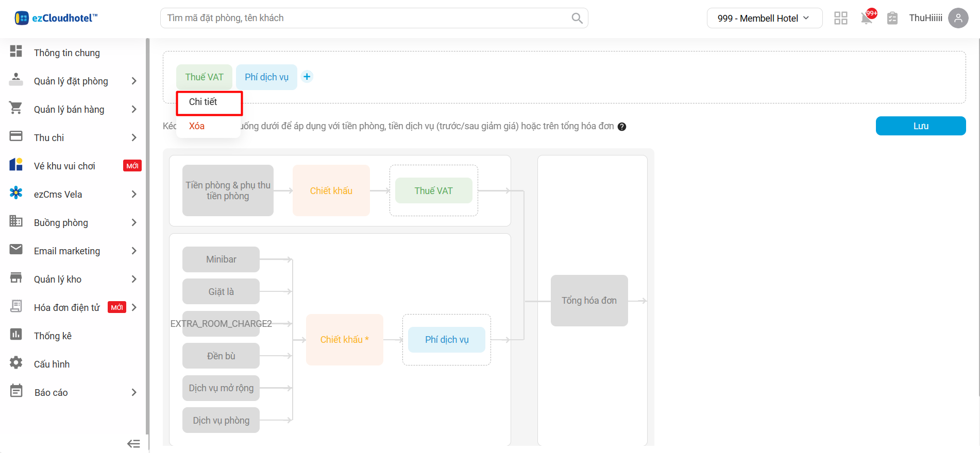Screen dimensions: 980x453
Task: Open the 999 - Membell Hotel dropdown
Action: coord(764,19)
